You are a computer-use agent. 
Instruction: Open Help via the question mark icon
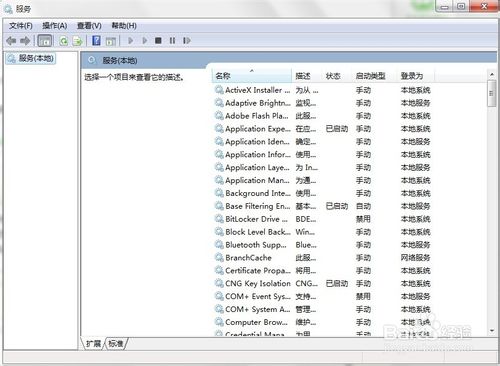96,41
